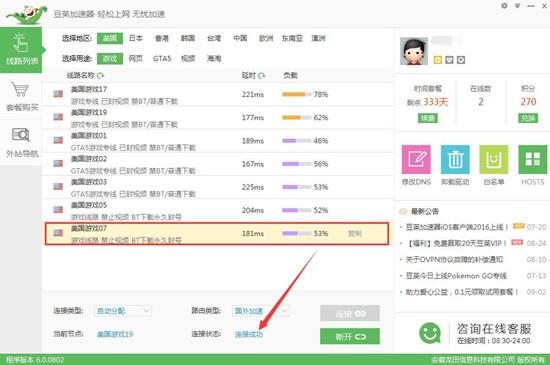Select the 美国游戏05 line name
The image size is (550, 365).
pyautogui.click(x=89, y=205)
